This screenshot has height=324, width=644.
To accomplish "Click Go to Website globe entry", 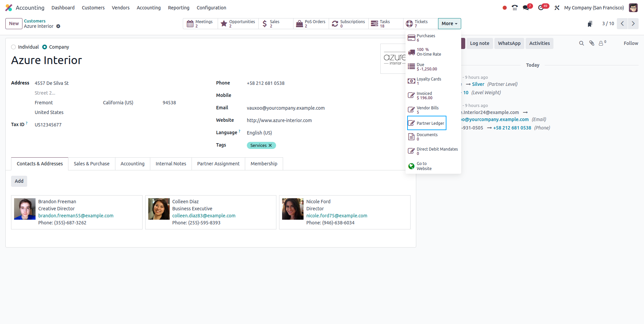I will [x=433, y=166].
